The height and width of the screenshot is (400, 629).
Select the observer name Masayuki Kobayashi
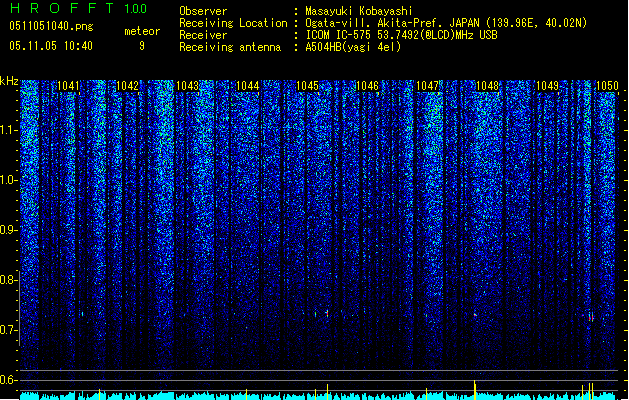359,11
